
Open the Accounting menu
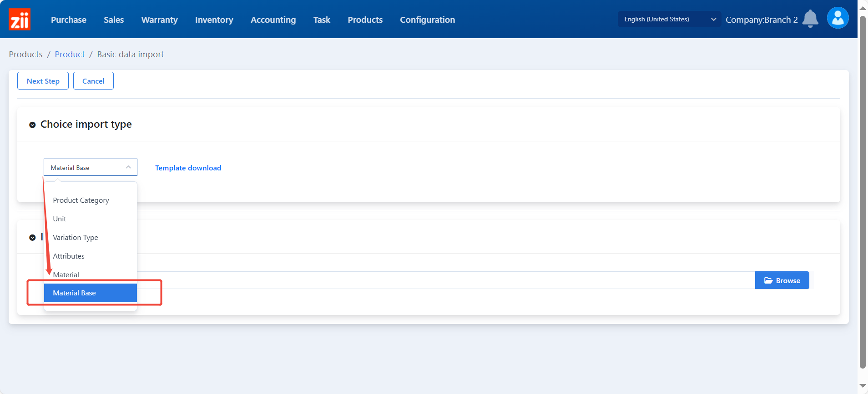click(273, 20)
